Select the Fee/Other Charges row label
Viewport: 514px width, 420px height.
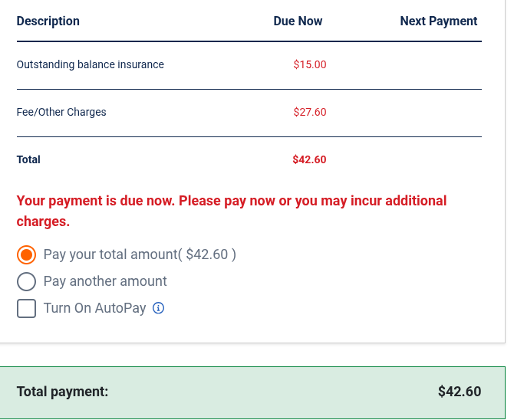point(61,112)
